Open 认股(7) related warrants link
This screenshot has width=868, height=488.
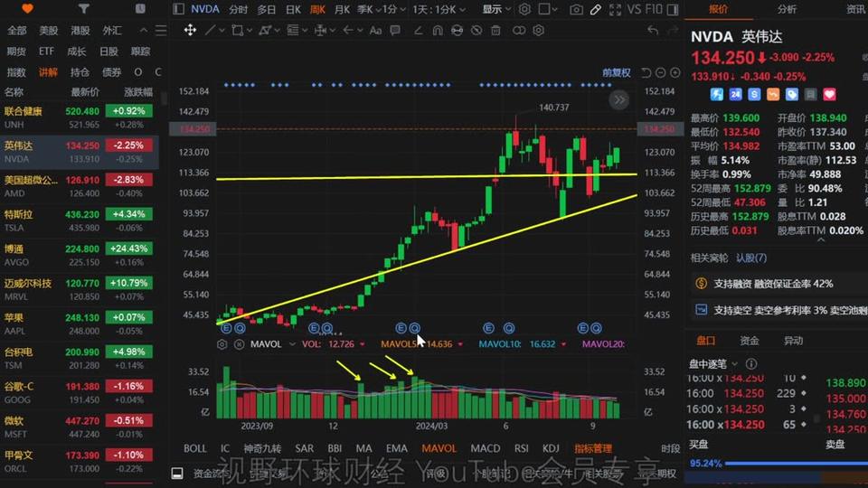tap(751, 258)
